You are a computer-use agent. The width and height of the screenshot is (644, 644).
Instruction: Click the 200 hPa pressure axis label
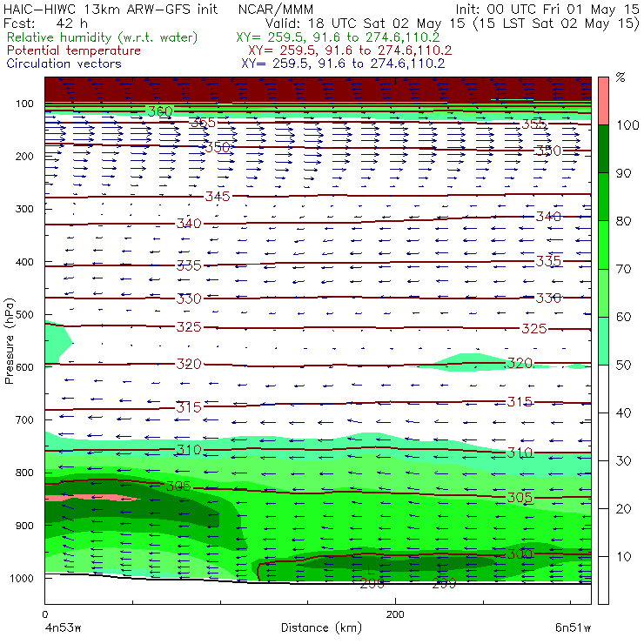tap(24, 156)
